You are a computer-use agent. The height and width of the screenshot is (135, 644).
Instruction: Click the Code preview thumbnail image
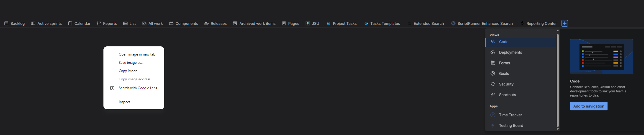click(602, 57)
